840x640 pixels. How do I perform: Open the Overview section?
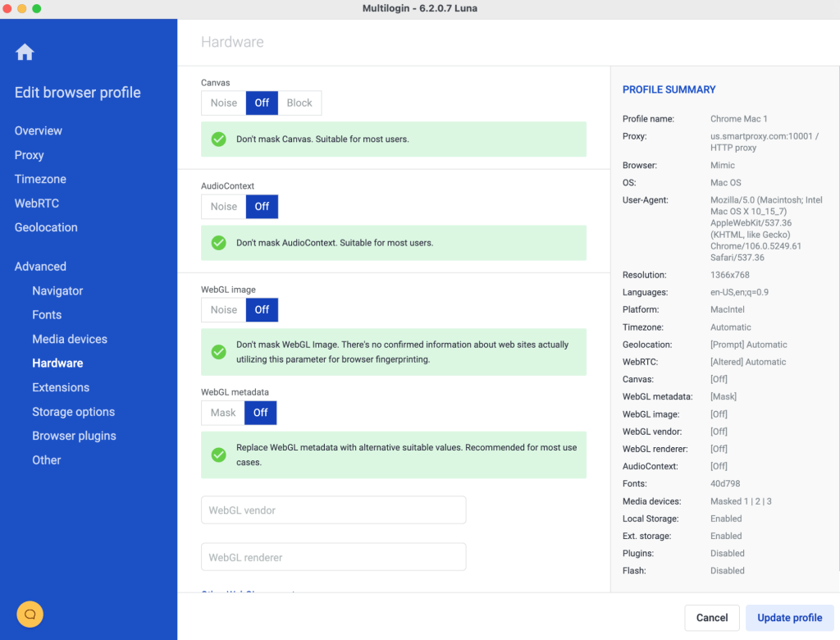click(39, 130)
